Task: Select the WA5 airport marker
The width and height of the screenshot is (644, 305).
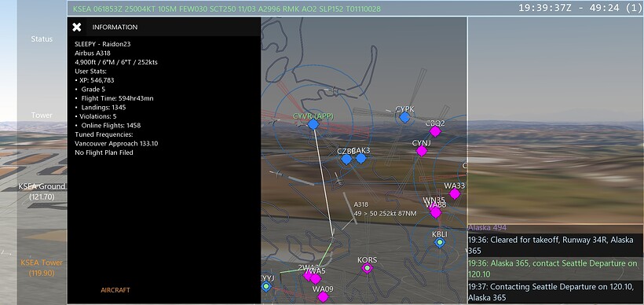Action: click(x=316, y=279)
